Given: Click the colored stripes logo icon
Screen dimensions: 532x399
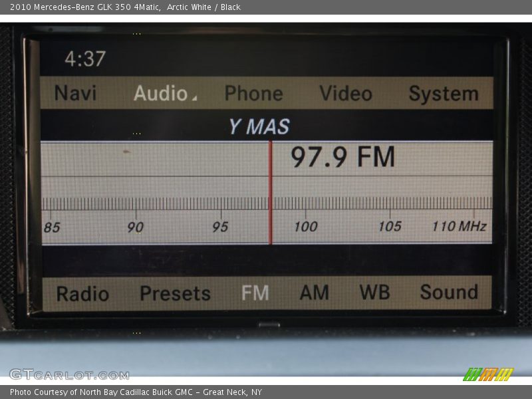Looking at the screenshot, I should click(x=488, y=374).
